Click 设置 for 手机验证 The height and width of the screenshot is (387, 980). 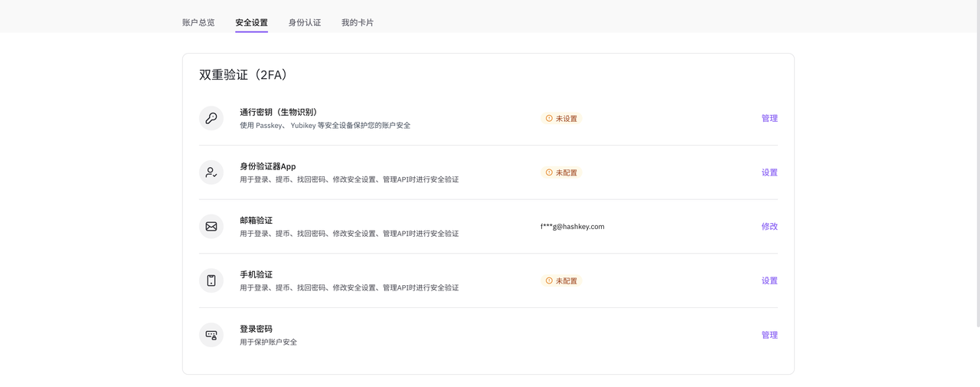pyautogui.click(x=769, y=281)
